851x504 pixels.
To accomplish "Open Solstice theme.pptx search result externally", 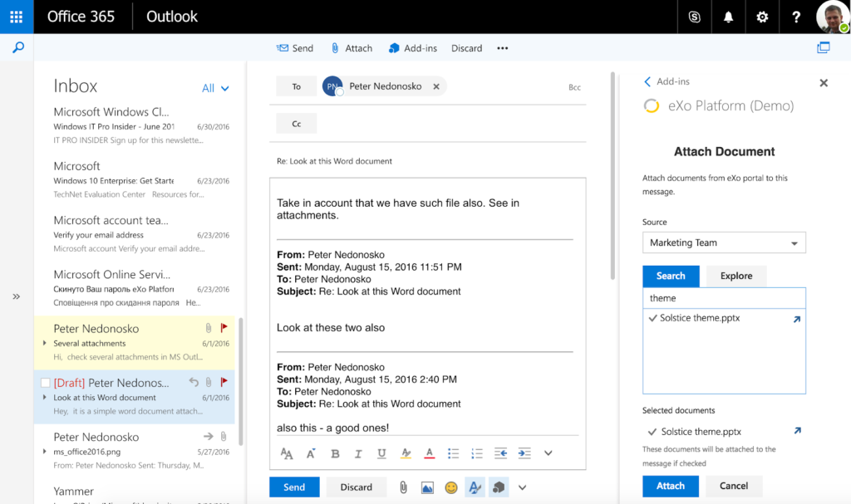I will pyautogui.click(x=797, y=319).
